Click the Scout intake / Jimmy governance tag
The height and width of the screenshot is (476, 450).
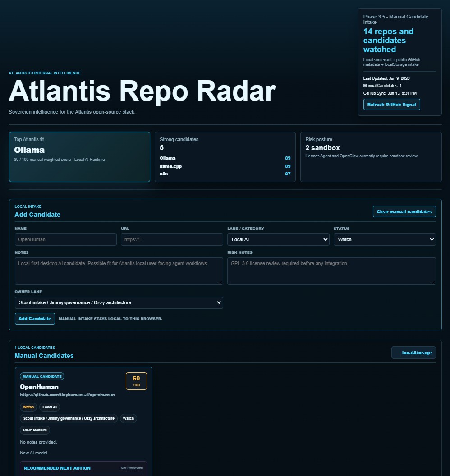tap(69, 418)
